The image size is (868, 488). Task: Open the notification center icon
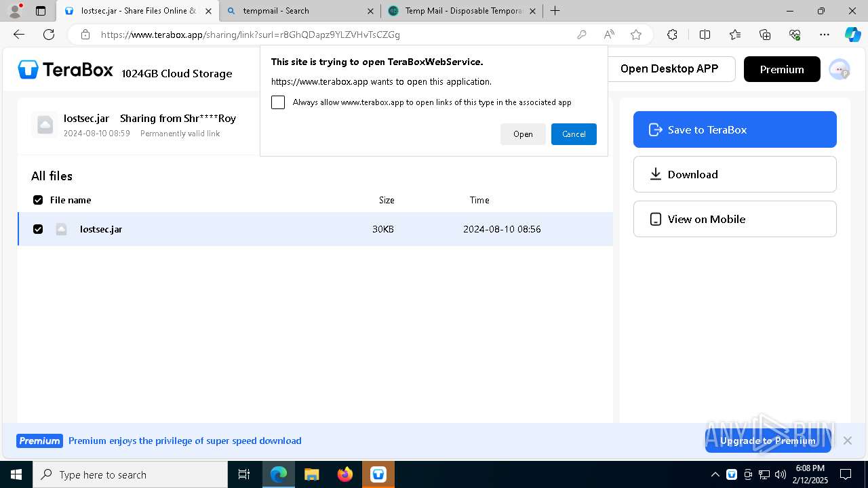point(846,474)
